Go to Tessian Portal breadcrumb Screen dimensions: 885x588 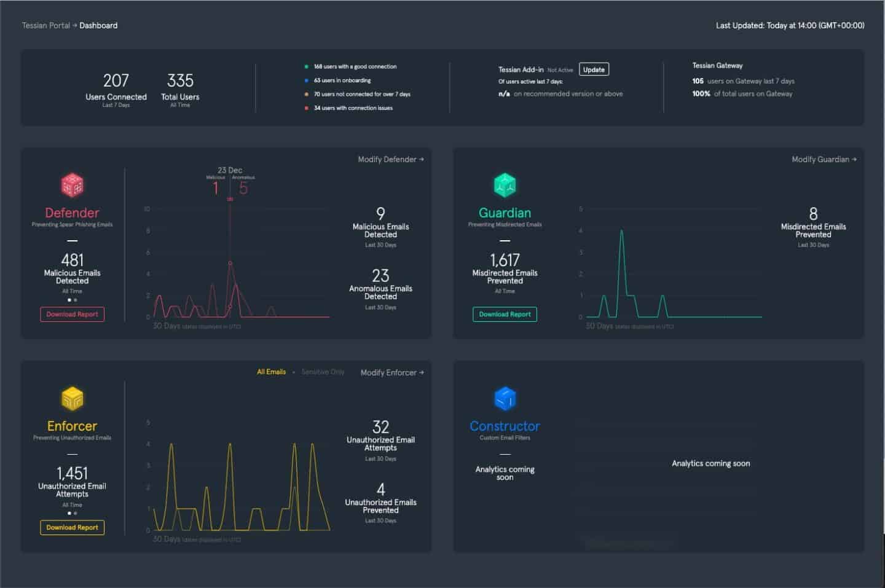(45, 25)
